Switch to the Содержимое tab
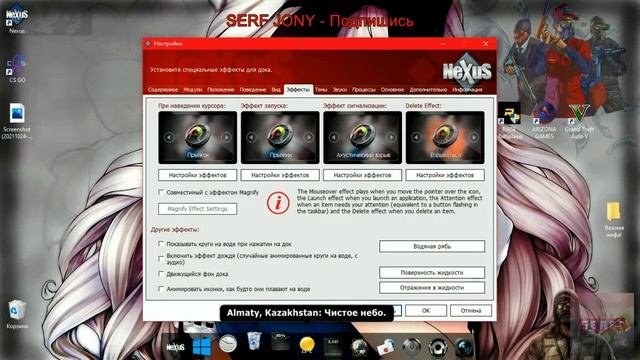Image resolution: width=640 pixels, height=360 pixels. (163, 89)
